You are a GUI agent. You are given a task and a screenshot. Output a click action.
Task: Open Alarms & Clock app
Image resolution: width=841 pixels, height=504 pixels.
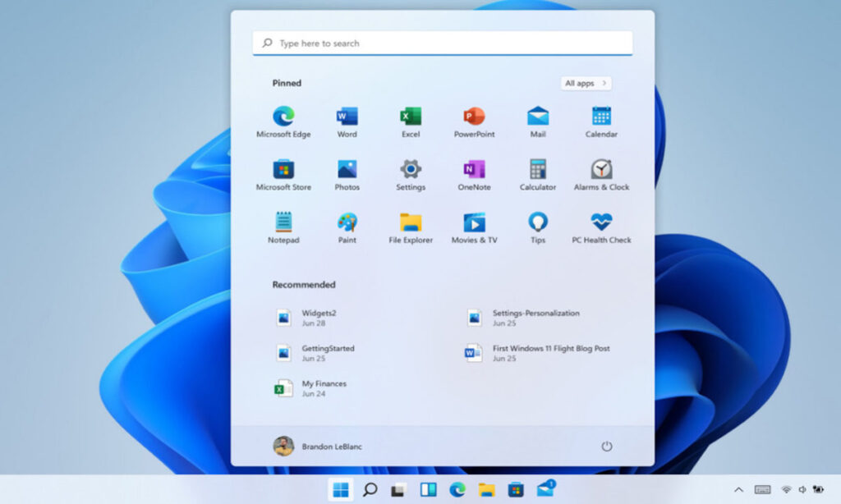point(601,170)
